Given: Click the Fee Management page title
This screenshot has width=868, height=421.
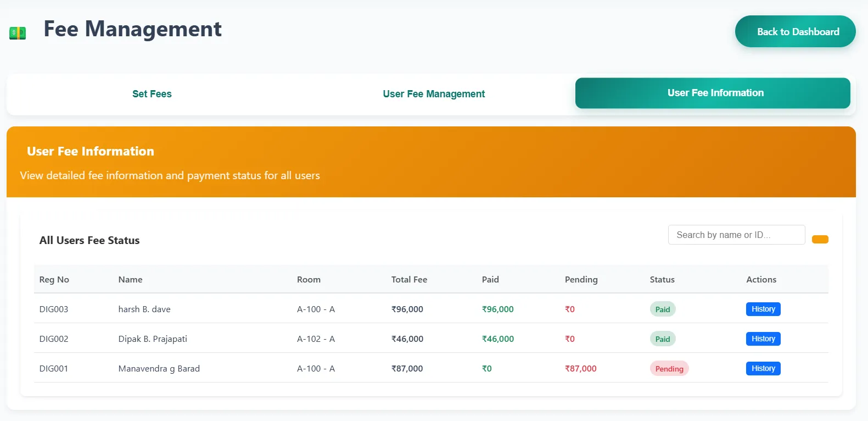Looking at the screenshot, I should [133, 29].
